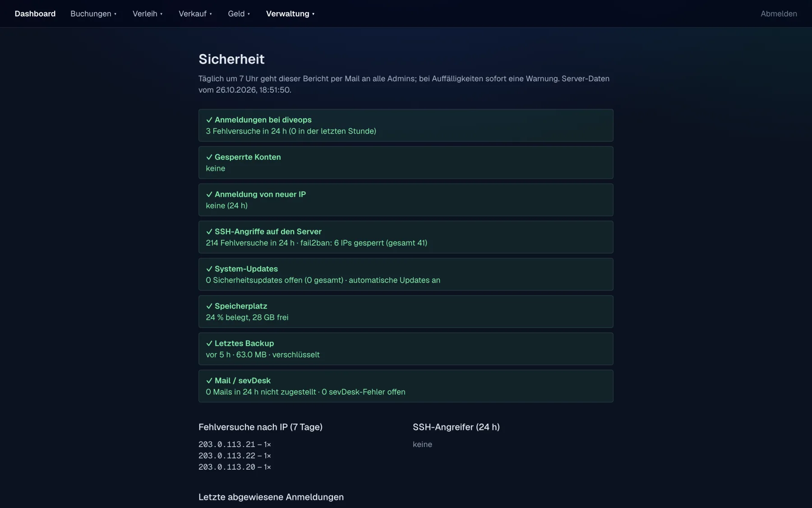
Task: Click the checkmark beside Anmeldung von neuer IP
Action: 209,195
